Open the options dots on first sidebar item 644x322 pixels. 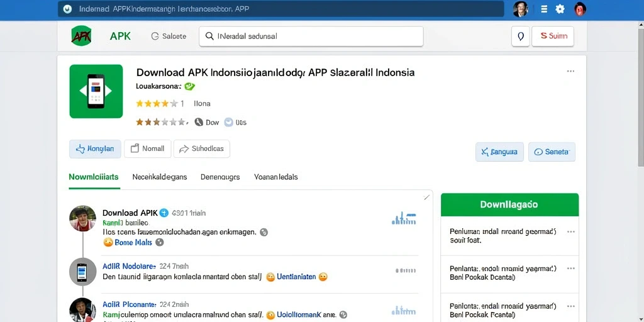point(570,231)
